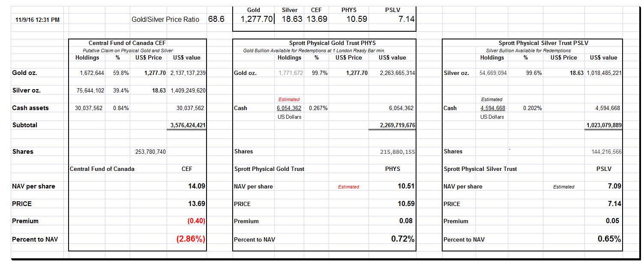Select PHYS gold percent 99.7%
The height and width of the screenshot is (266, 644).
(x=320, y=73)
